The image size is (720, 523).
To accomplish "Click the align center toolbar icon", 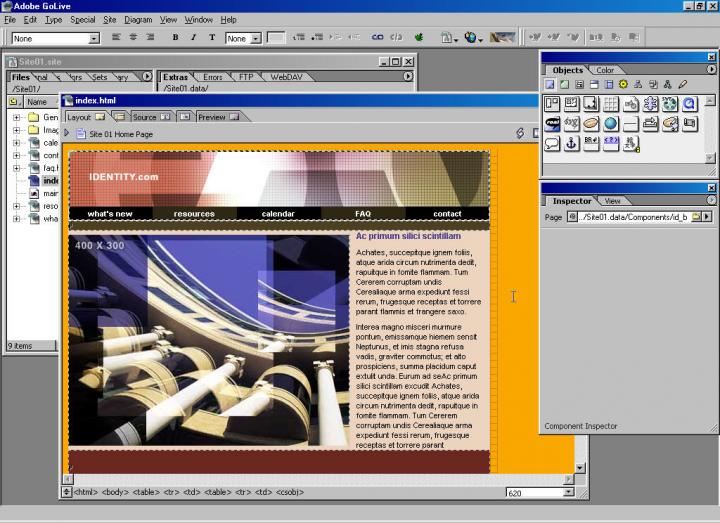I will click(133, 38).
